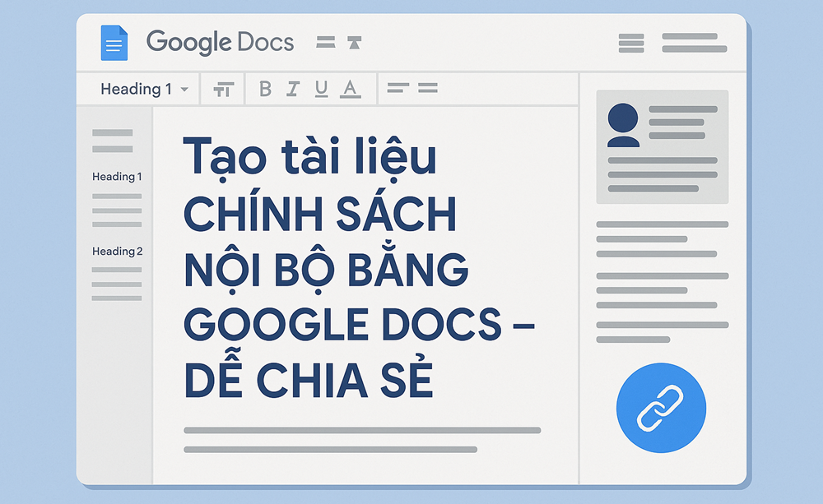Image resolution: width=823 pixels, height=504 pixels.
Task: Click the blue link sharing icon
Action: tap(660, 407)
